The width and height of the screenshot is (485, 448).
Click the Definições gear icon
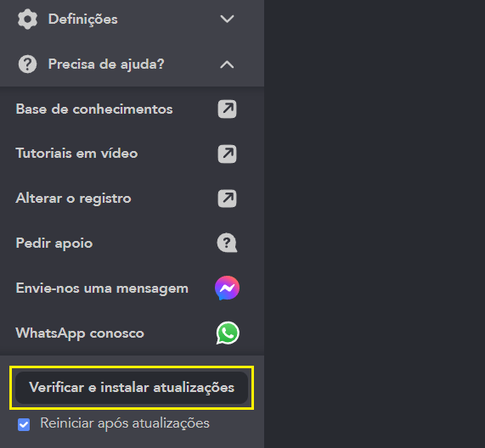27,20
